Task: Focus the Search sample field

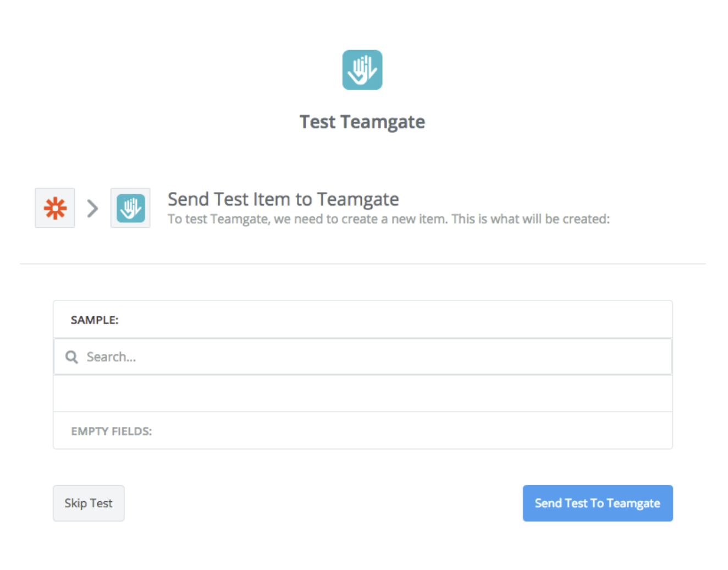Action: click(x=363, y=357)
